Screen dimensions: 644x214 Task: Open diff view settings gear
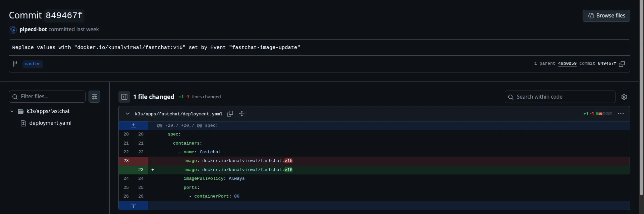tap(624, 97)
